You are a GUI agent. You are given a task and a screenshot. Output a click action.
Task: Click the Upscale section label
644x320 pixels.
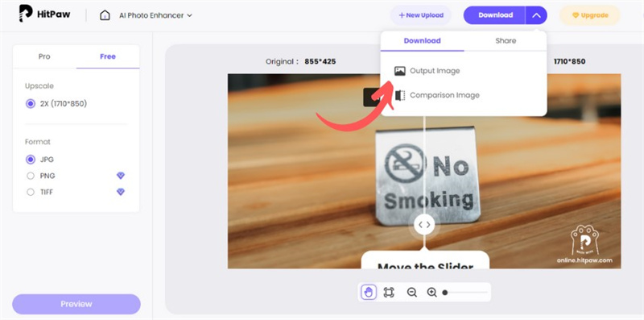(39, 86)
